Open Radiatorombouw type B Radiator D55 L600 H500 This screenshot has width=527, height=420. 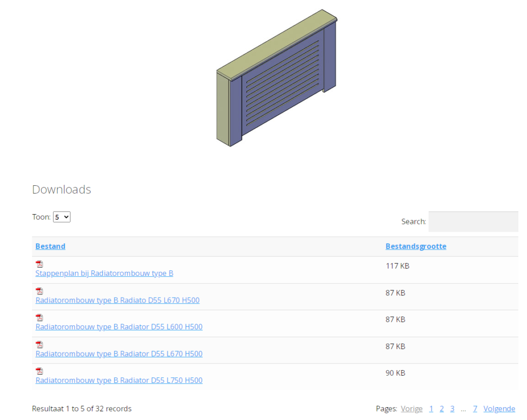119,327
